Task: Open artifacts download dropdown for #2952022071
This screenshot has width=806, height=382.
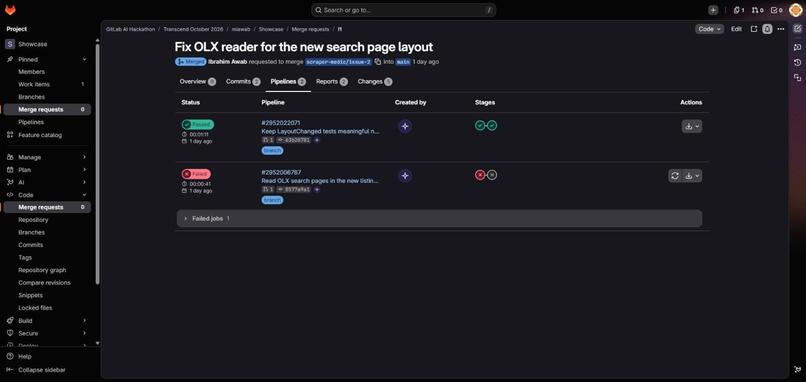Action: [x=691, y=126]
